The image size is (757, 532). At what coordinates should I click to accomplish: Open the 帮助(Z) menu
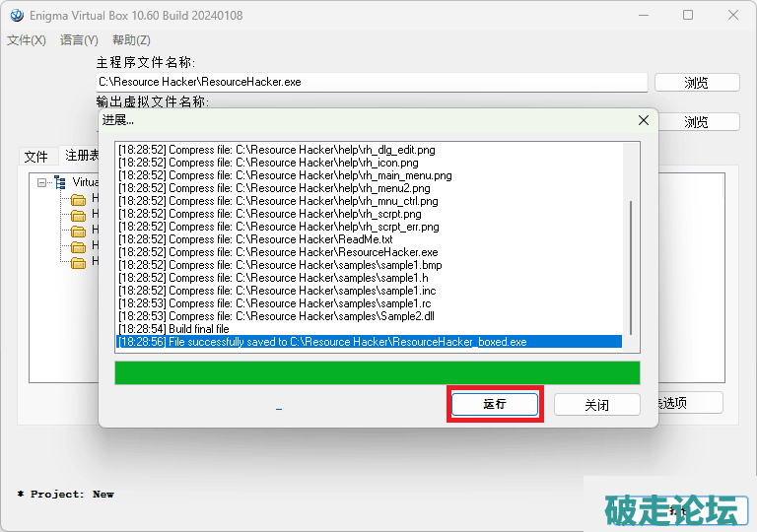(131, 40)
